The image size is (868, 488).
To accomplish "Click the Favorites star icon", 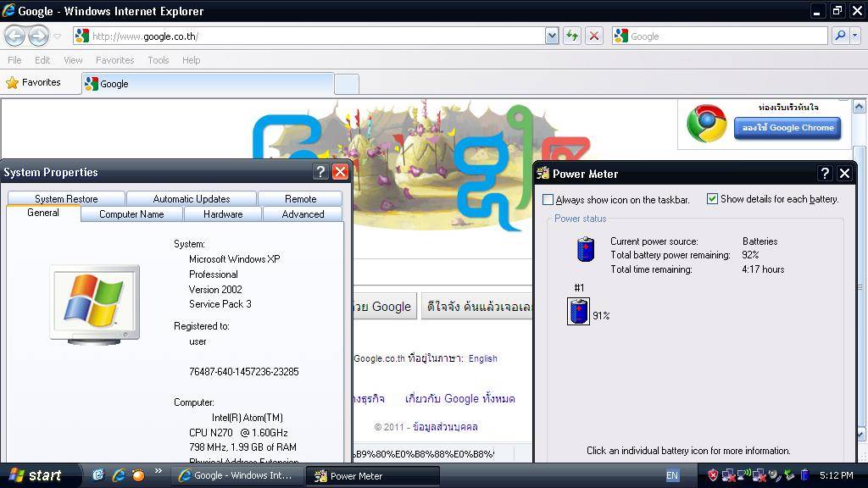I will click(12, 83).
